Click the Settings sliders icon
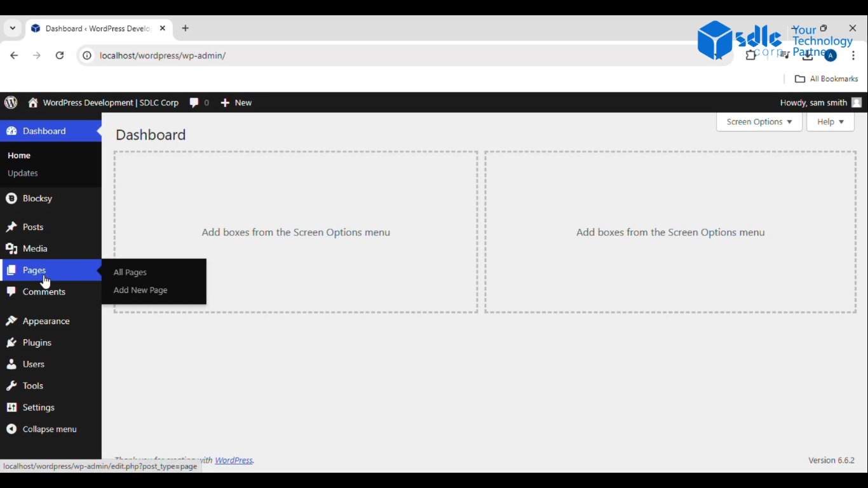Image resolution: width=868 pixels, height=488 pixels. 11,407
